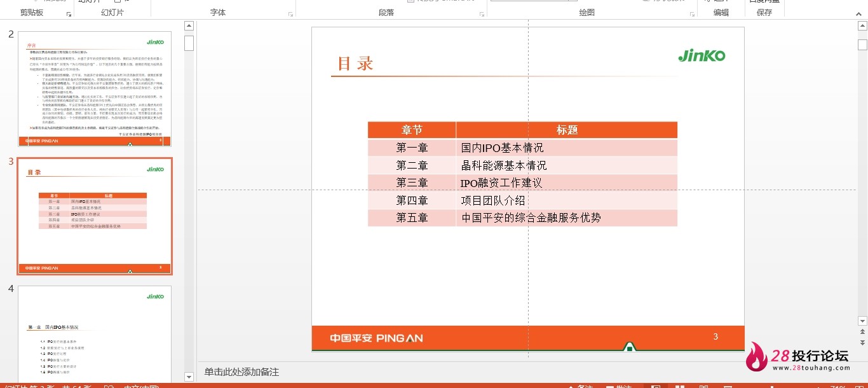Open the 字体 group dialog launcher
This screenshot has width=868, height=388.
pyautogui.click(x=291, y=13)
